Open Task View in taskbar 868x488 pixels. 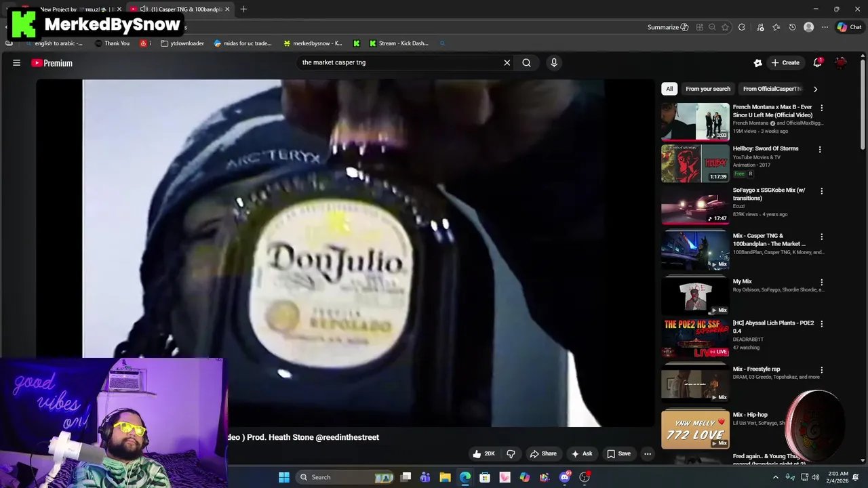click(x=406, y=477)
